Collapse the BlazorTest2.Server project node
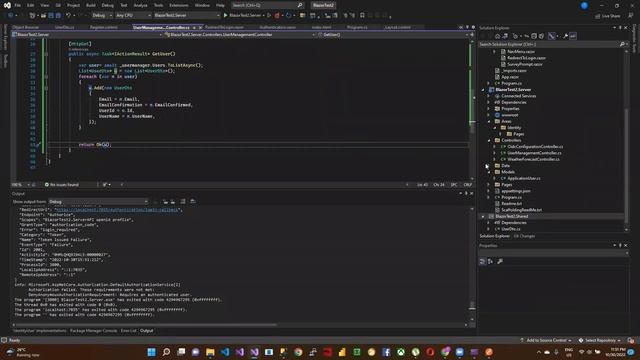Screen dimensions: 640x360 coord(483,90)
